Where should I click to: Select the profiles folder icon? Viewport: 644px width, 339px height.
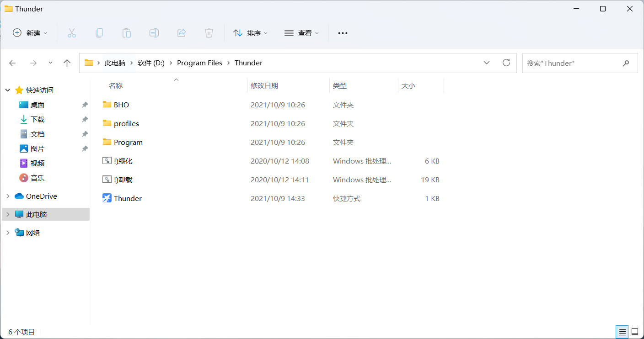pyautogui.click(x=107, y=123)
